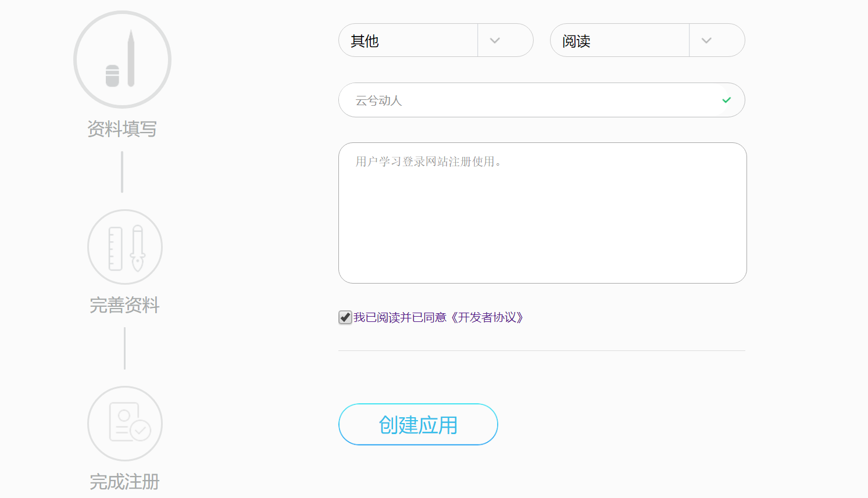
Task: Open the 《开发者协议》 link
Action: click(487, 317)
